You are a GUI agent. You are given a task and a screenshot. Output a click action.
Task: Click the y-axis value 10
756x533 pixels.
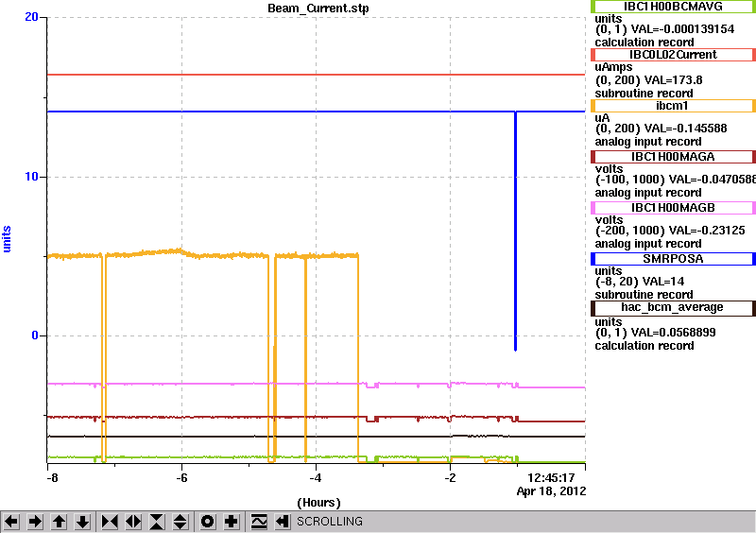point(31,177)
